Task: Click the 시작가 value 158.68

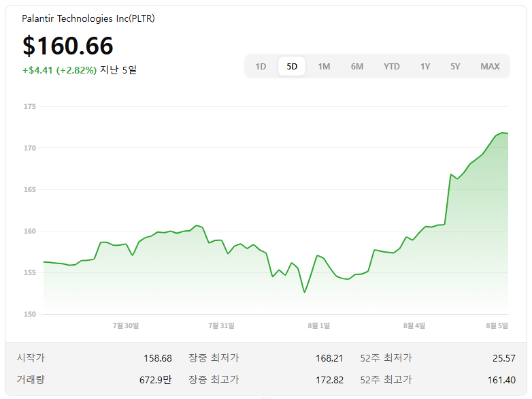Action: tap(158, 358)
